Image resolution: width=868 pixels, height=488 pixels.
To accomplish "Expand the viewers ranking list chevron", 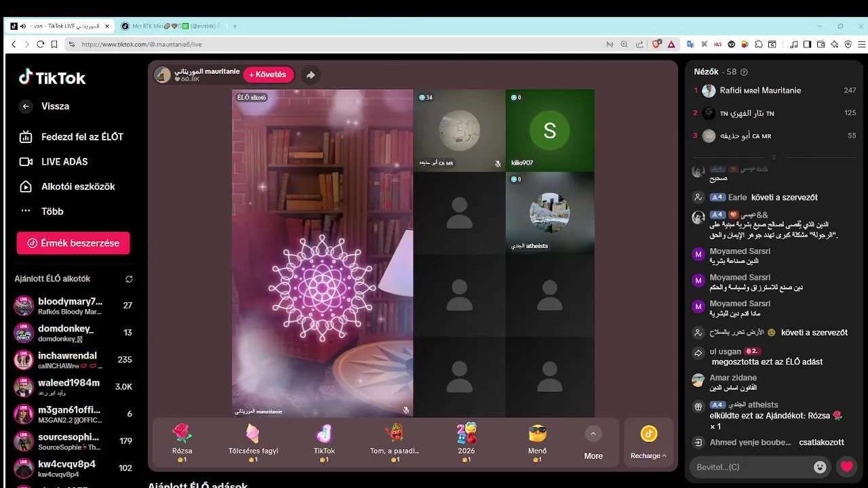I will point(774,157).
